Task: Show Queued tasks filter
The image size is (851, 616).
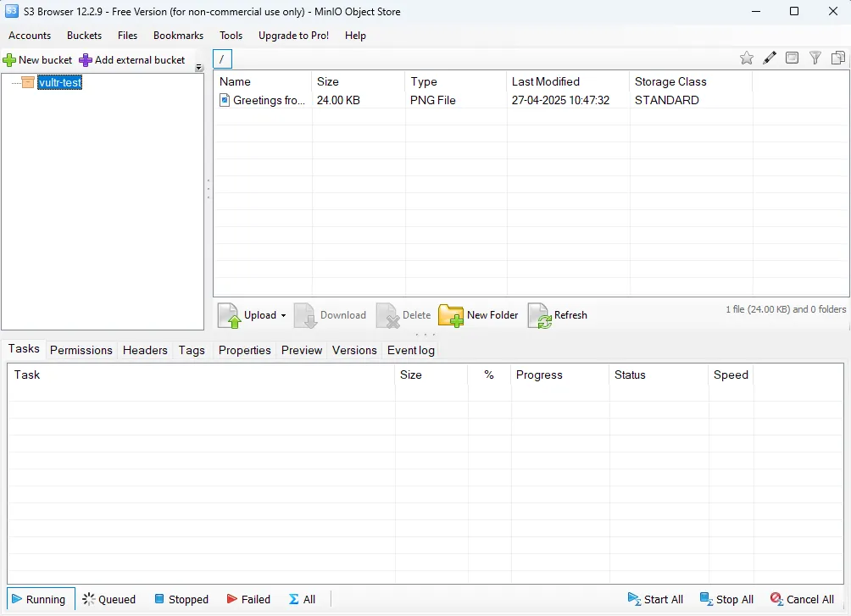Action: [x=109, y=599]
